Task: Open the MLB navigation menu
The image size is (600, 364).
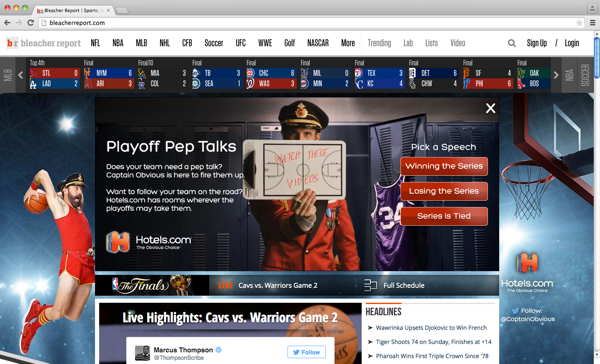Action: (x=142, y=43)
